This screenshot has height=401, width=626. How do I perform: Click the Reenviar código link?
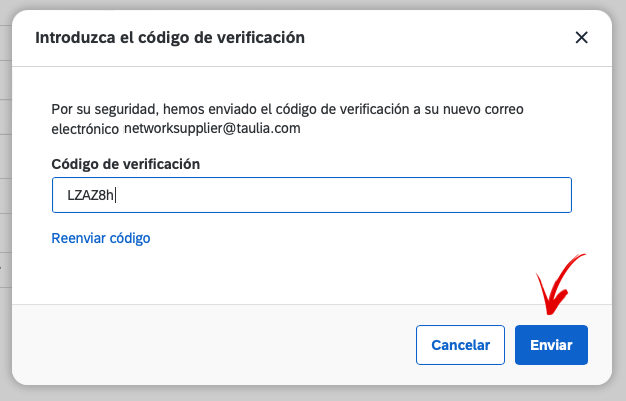[x=101, y=238]
